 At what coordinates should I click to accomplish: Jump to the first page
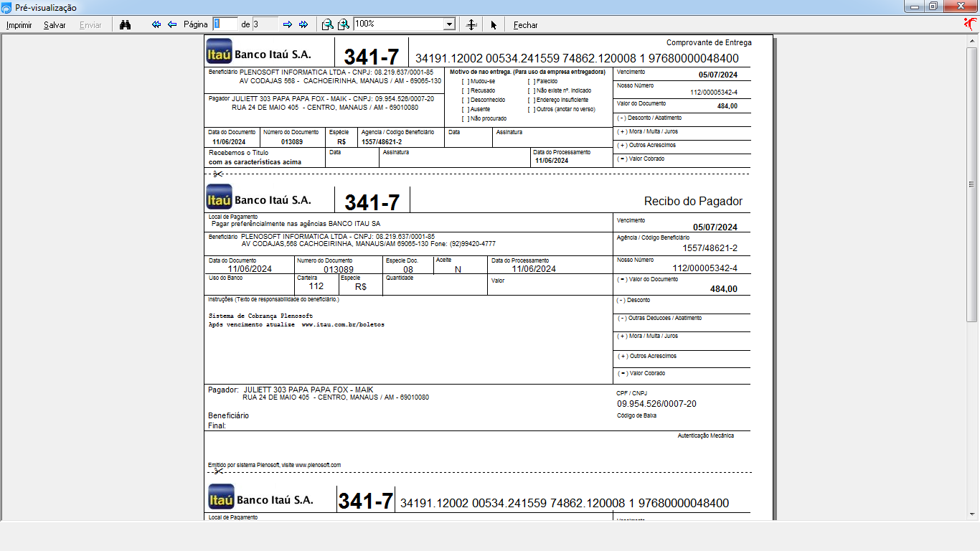point(156,24)
